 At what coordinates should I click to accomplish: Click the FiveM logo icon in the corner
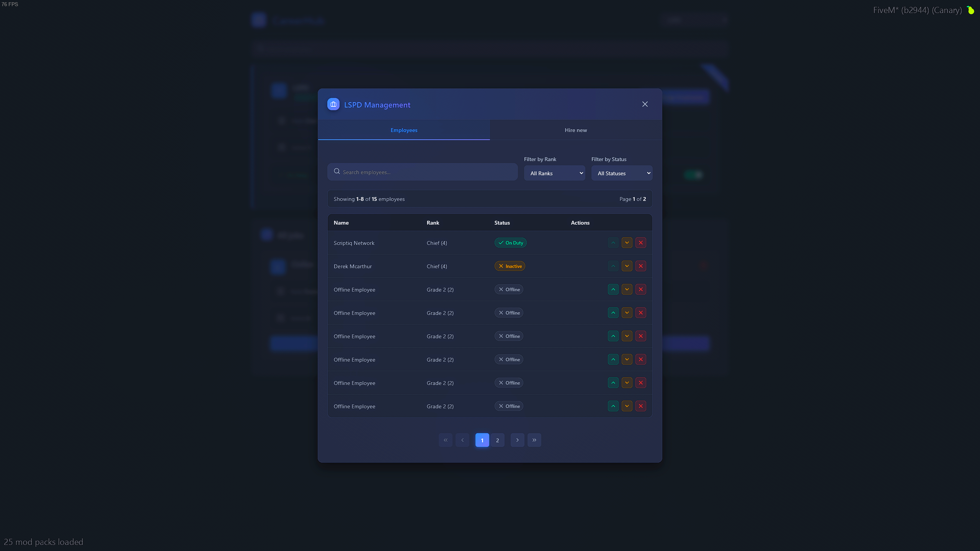[970, 10]
